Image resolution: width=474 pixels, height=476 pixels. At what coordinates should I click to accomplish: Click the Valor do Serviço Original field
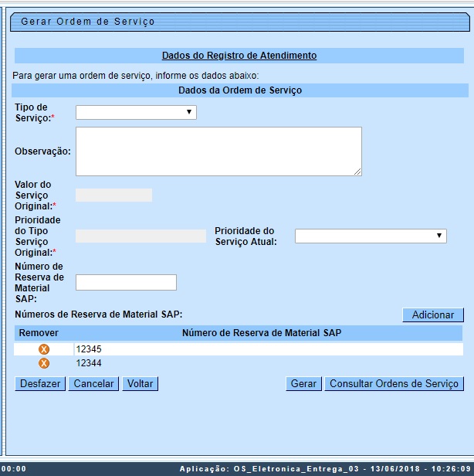tap(113, 195)
